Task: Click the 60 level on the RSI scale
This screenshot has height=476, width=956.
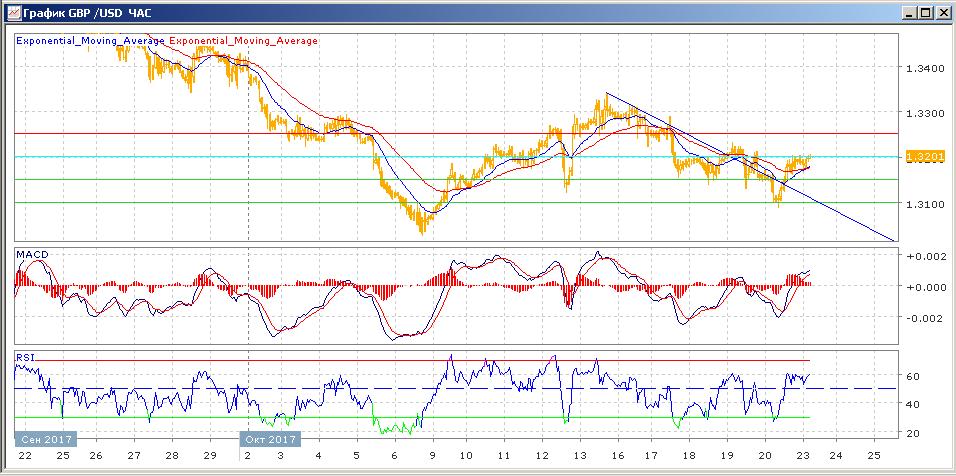Action: (911, 377)
